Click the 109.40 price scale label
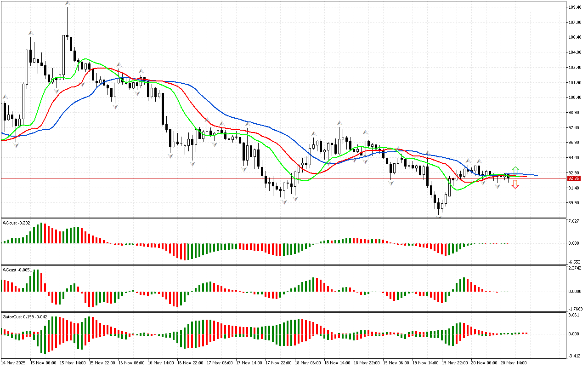Image resolution: width=588 pixels, height=368 pixels. [x=575, y=7]
